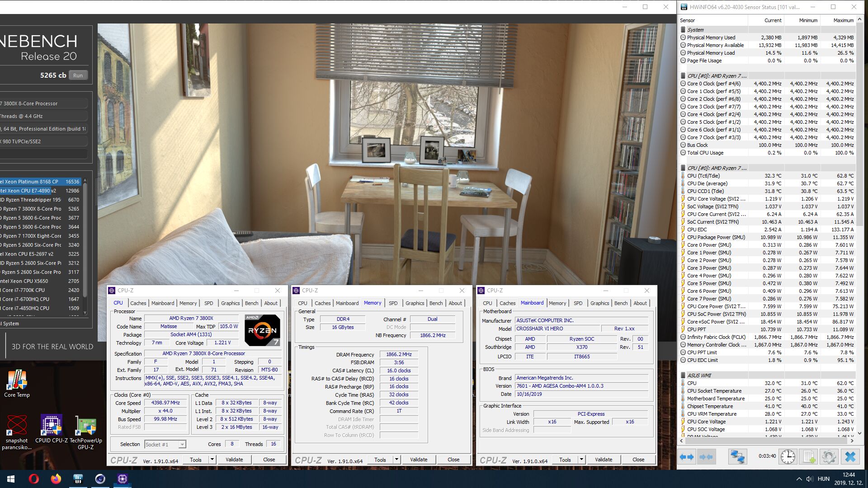Select Ryzen Threadripper 6670 ranking entry
Image resolution: width=868 pixels, height=488 pixels.
tap(41, 200)
